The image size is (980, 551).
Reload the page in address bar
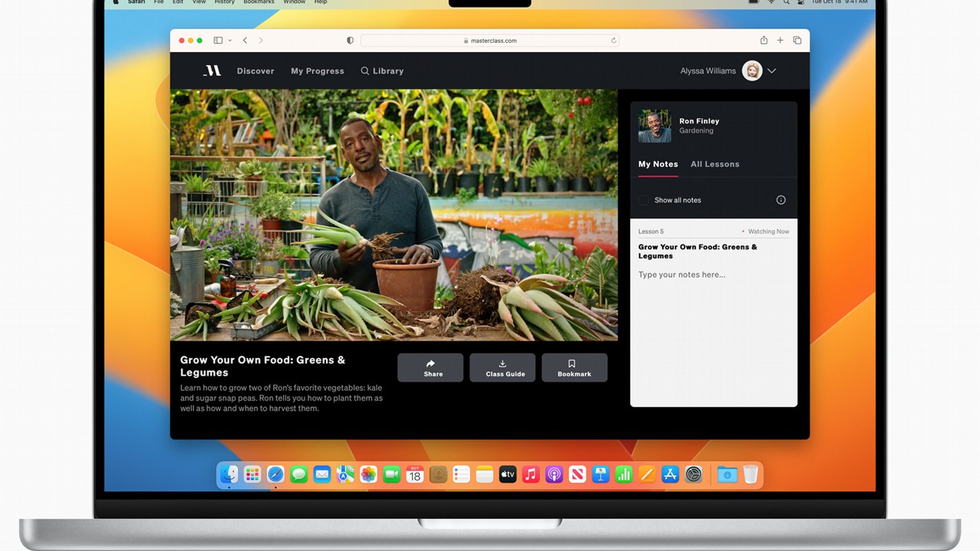613,41
